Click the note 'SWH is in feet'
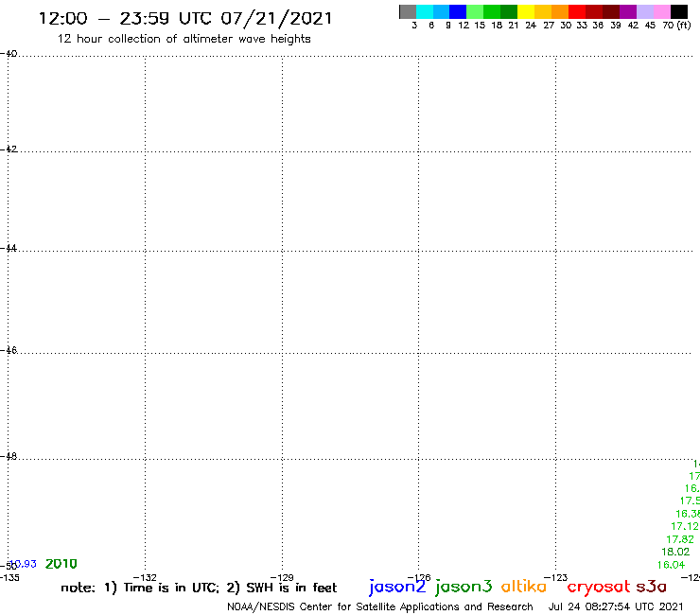Screen dimensions: 700x615 [291, 588]
